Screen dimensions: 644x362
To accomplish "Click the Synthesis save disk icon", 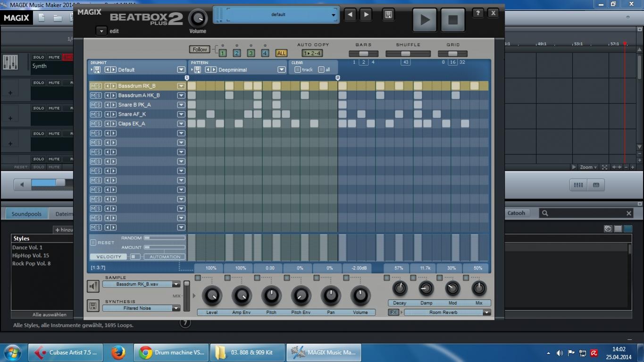I will [x=93, y=305].
